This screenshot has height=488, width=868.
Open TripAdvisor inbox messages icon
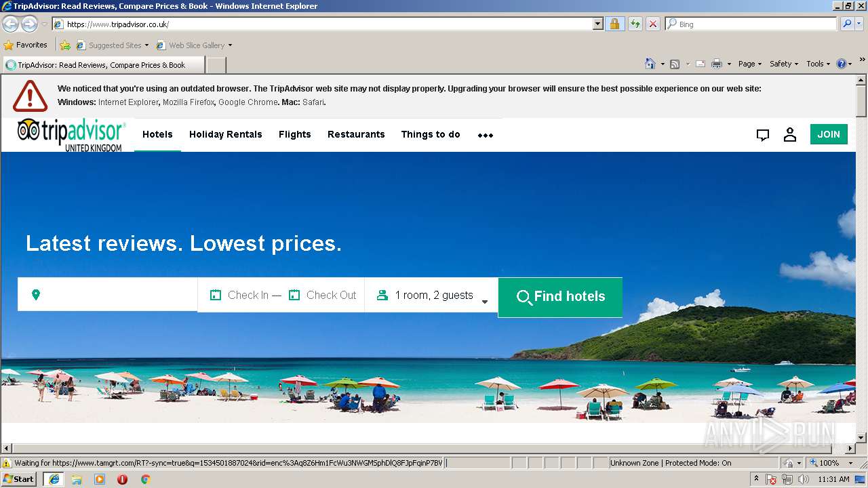click(x=763, y=135)
